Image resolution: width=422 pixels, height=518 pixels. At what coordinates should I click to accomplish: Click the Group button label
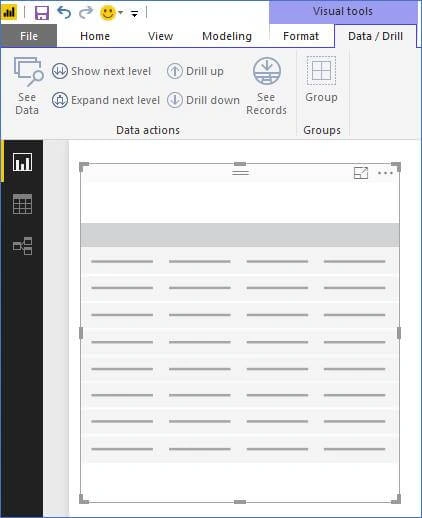point(321,97)
